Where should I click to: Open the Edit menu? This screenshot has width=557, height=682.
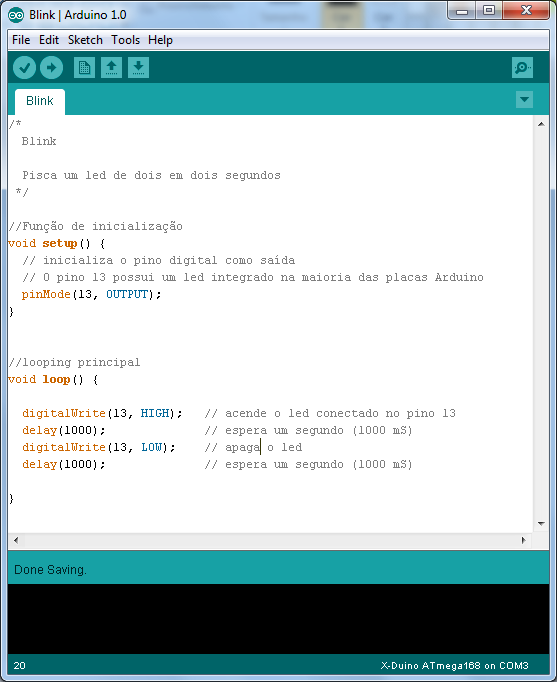(49, 40)
